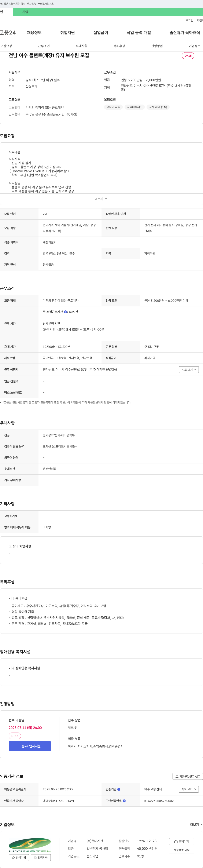Click the 병역 대체 복무자 채용 value 비희망
203x868 pixels.
pos(47,527)
